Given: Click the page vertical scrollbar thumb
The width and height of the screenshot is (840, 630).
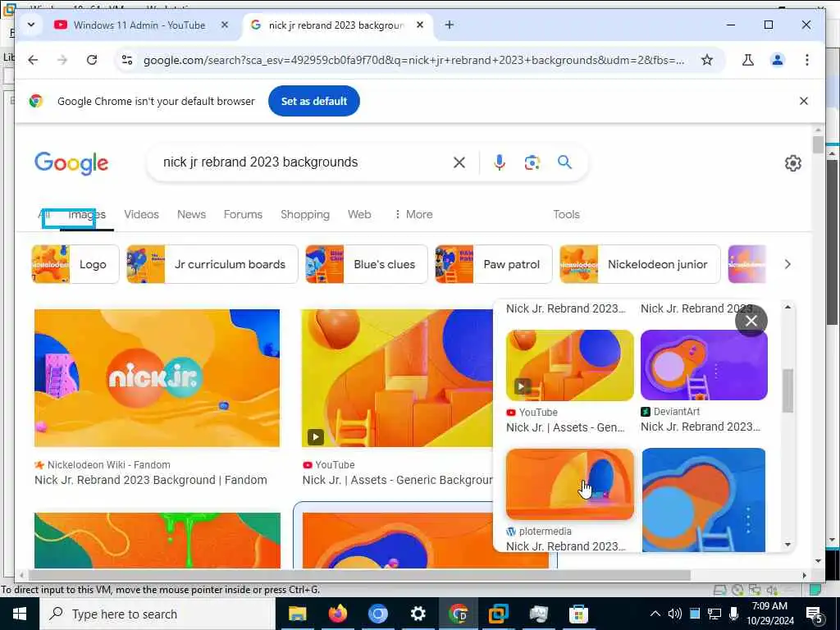Looking at the screenshot, I should 818,145.
